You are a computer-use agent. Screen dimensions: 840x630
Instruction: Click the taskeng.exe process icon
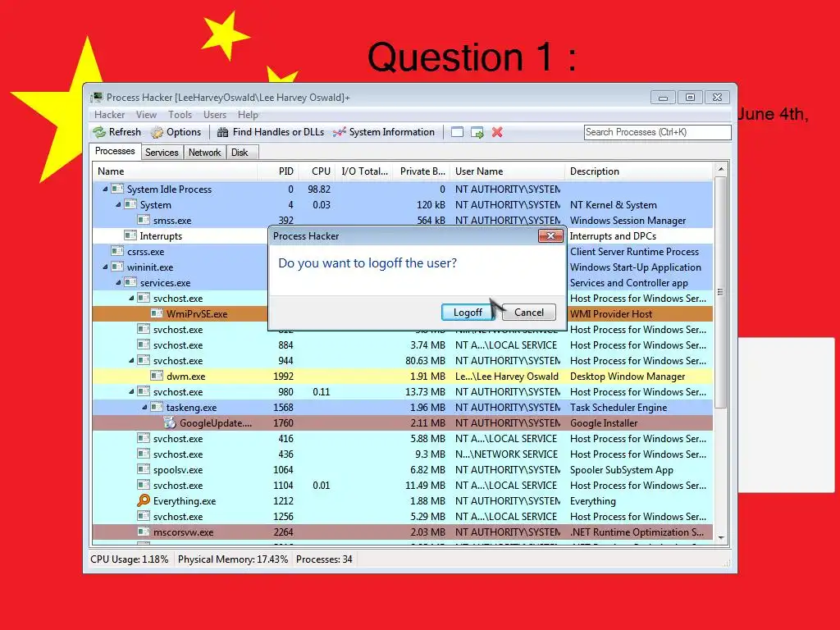pyautogui.click(x=157, y=407)
